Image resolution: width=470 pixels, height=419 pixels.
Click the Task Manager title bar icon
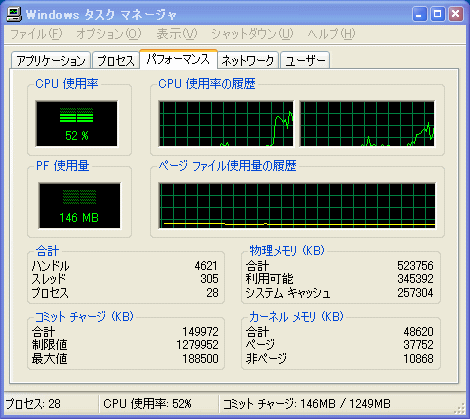coord(14,14)
